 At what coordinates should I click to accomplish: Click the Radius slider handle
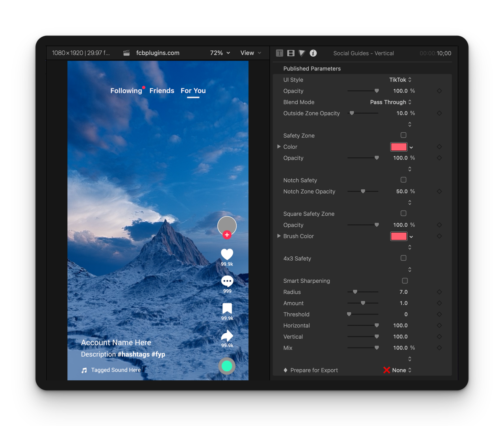[355, 292]
